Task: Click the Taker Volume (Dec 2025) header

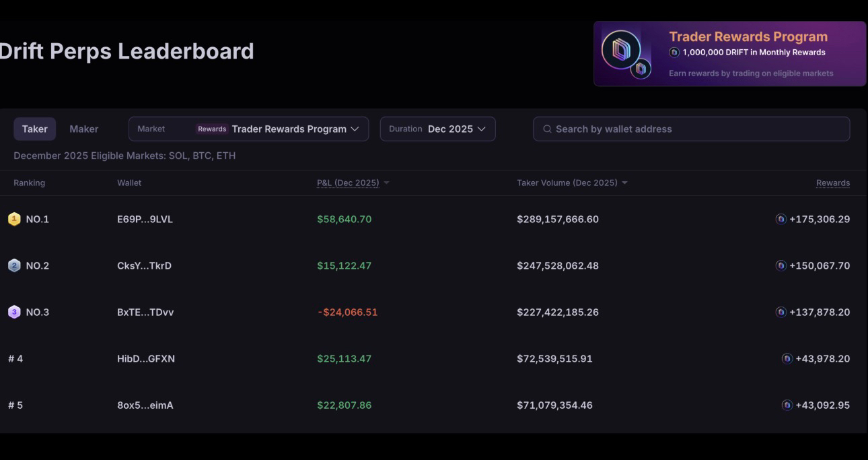Action: pyautogui.click(x=567, y=183)
